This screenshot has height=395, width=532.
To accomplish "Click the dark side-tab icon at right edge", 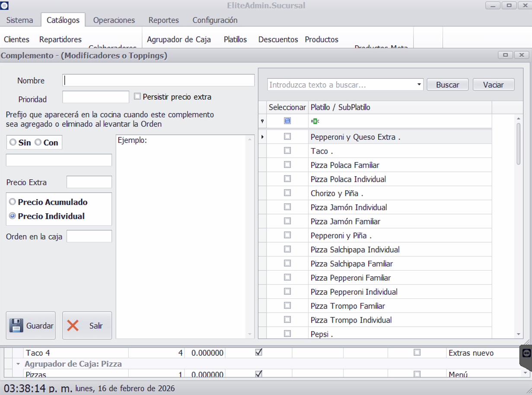I will 526,353.
